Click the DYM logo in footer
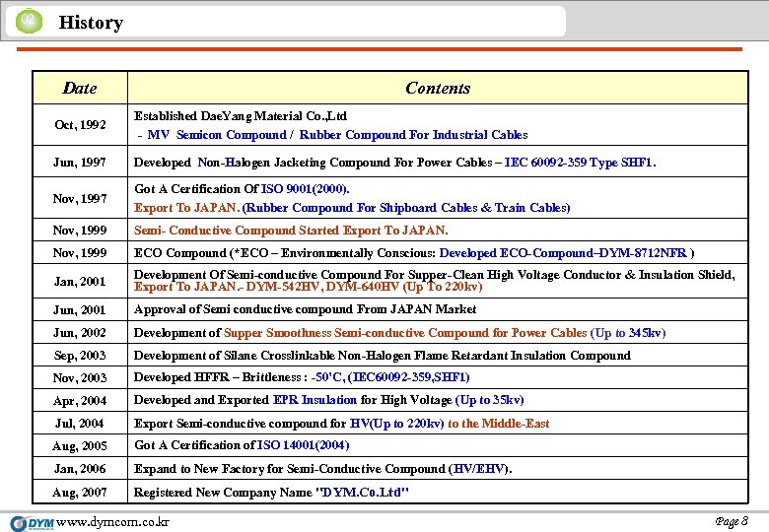This screenshot has height=532, width=769. tap(32, 523)
